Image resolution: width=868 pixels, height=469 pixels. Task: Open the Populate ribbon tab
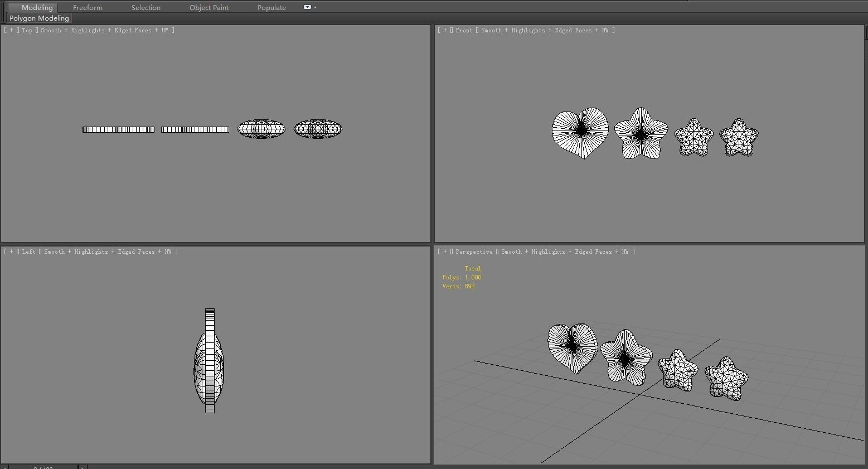[271, 7]
